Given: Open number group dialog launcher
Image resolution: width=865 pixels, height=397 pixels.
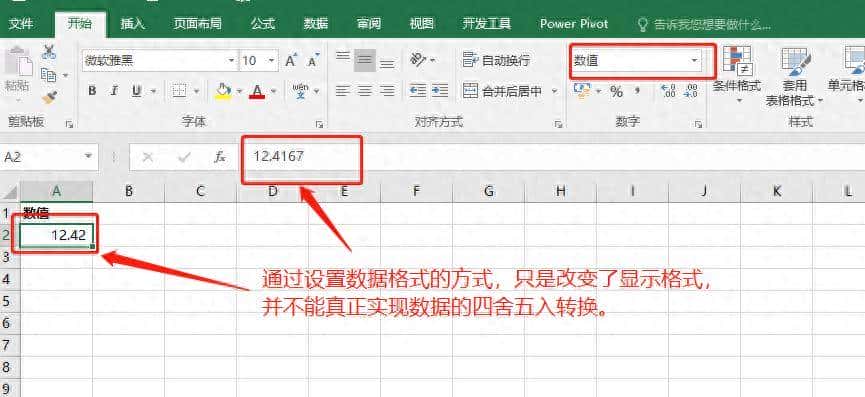Looking at the screenshot, I should click(x=698, y=125).
